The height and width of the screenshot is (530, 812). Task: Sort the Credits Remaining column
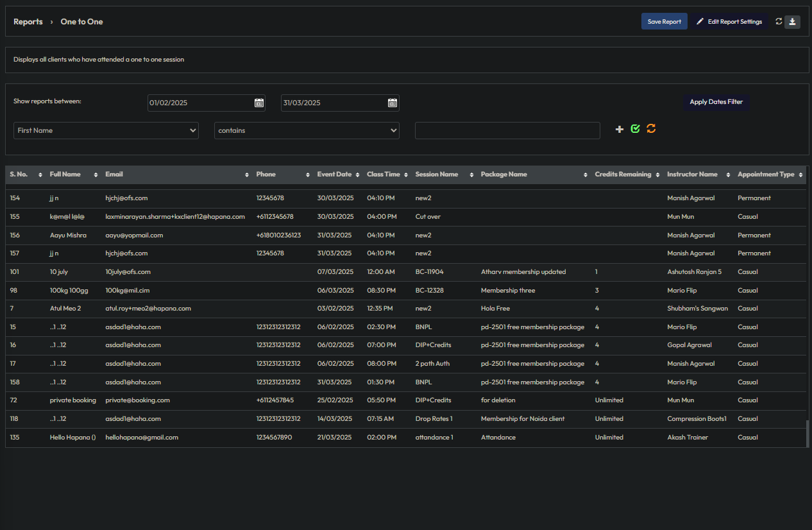(x=657, y=175)
